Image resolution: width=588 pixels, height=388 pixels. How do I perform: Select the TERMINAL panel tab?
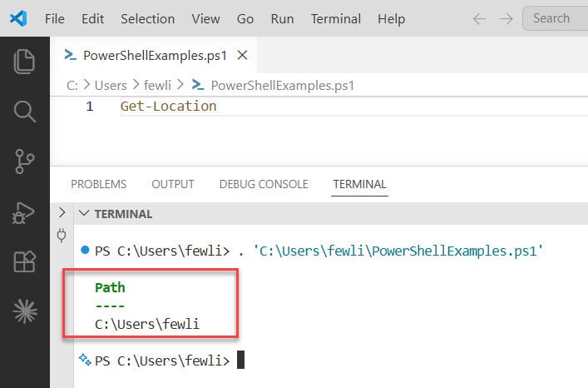pyautogui.click(x=359, y=184)
